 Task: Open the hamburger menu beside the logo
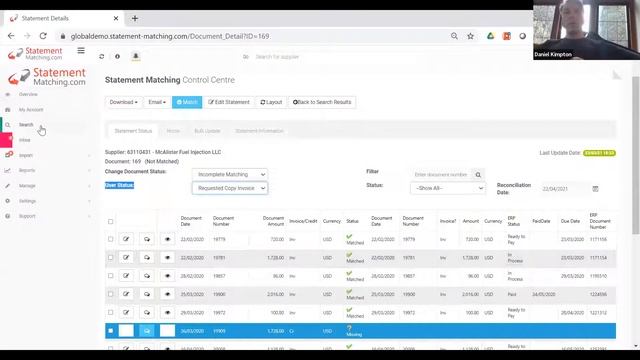(x=81, y=51)
